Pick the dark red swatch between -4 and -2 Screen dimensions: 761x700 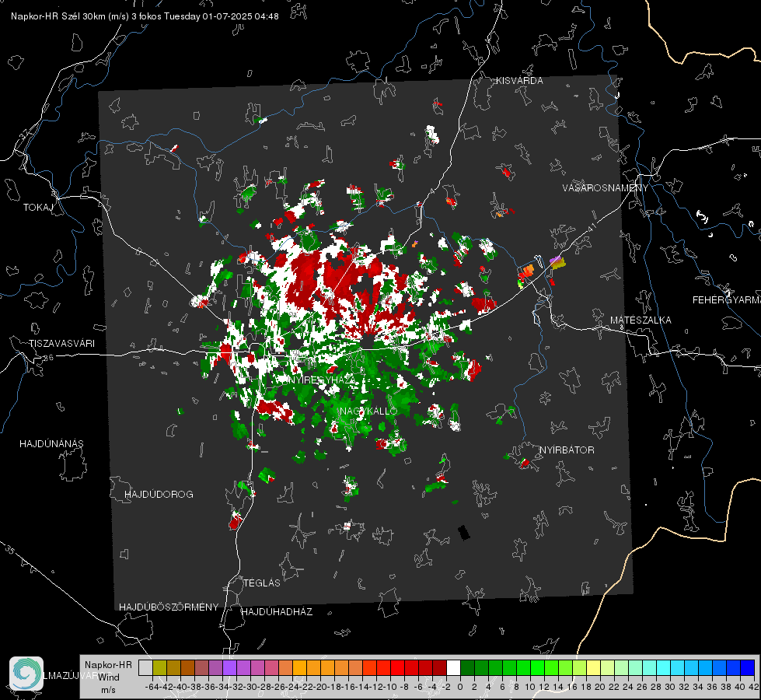(439, 667)
